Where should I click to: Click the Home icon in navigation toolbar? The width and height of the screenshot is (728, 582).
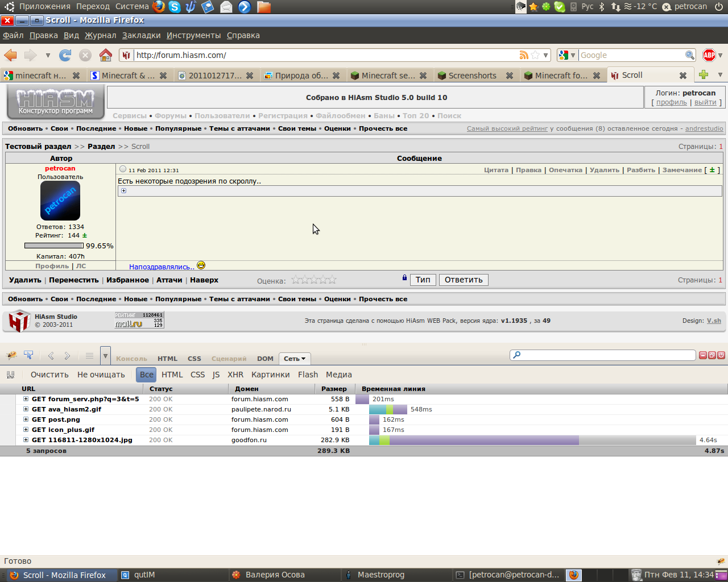(x=106, y=55)
